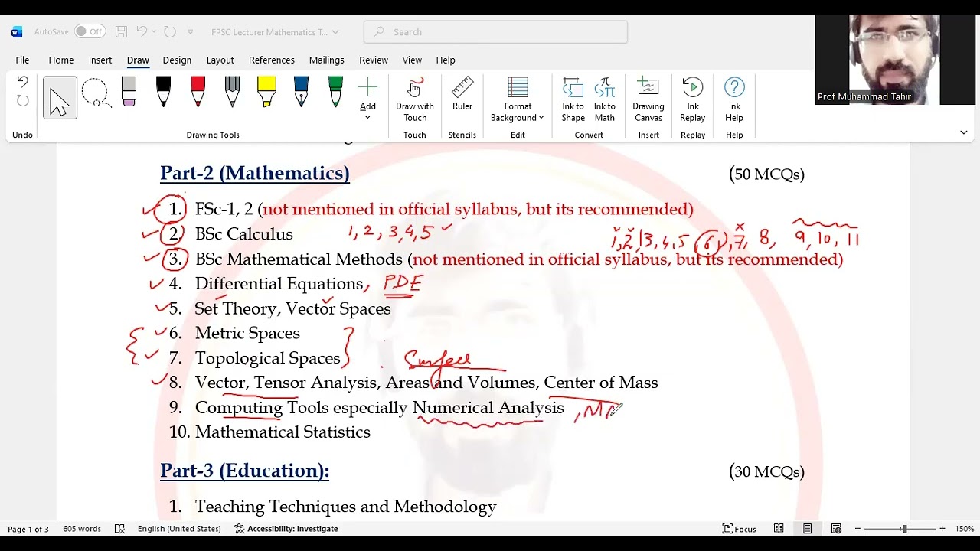Click the Part-3 (Education): heading
This screenshot has height=551, width=980.
[x=245, y=471]
